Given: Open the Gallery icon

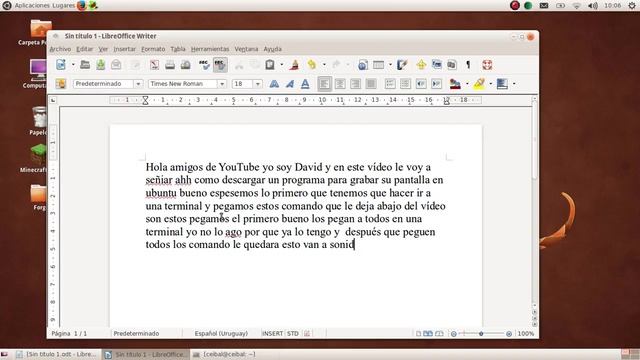Looking at the screenshot, I should [437, 64].
